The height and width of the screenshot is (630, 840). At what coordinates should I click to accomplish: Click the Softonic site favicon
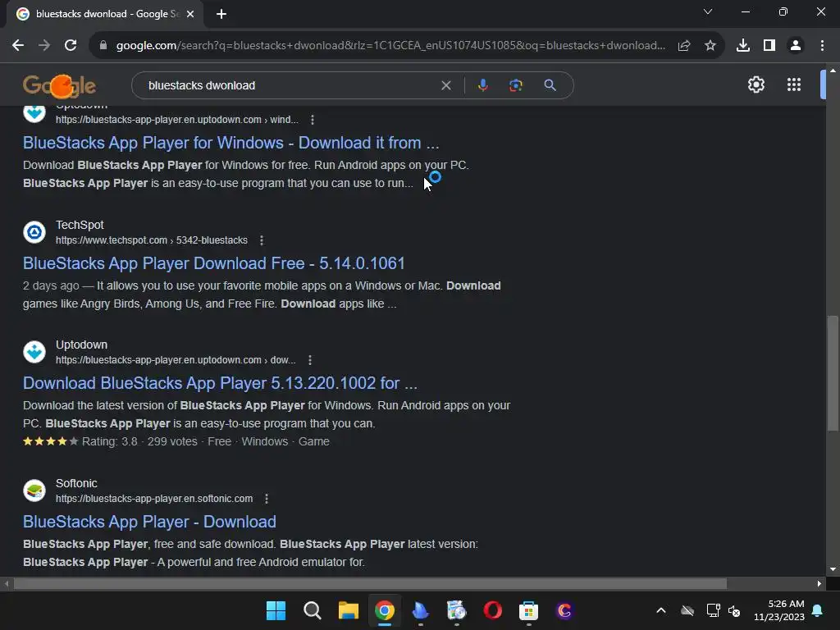[34, 491]
